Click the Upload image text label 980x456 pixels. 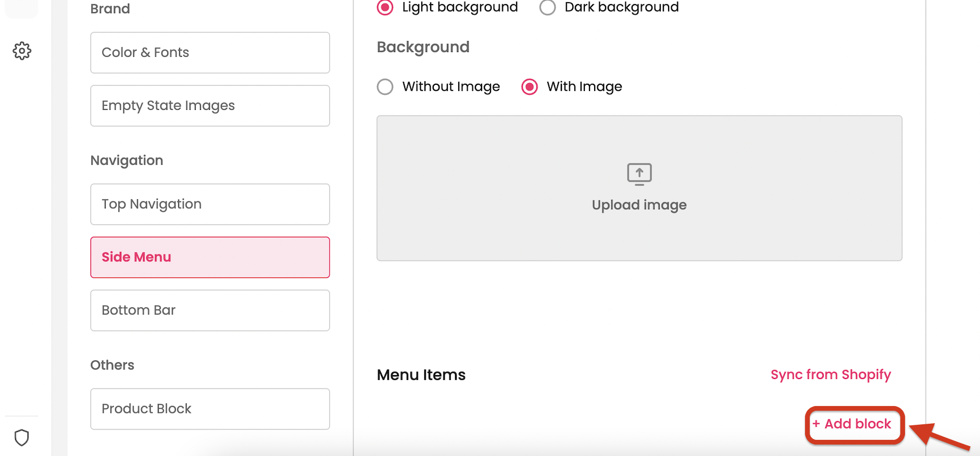point(639,205)
